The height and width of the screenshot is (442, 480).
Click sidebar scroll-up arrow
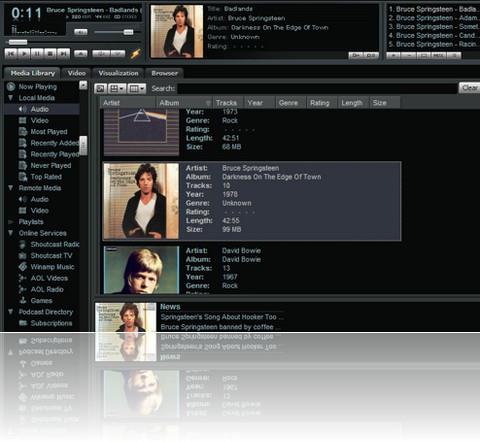(83, 85)
